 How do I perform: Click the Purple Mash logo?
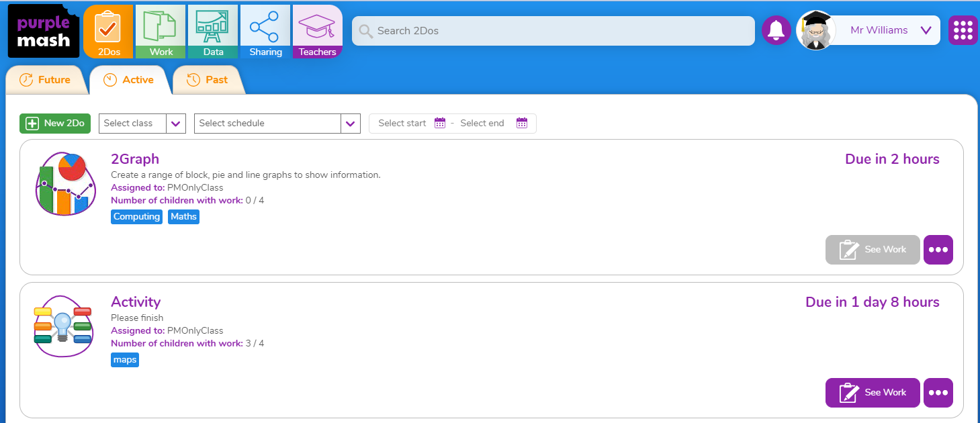tap(44, 31)
